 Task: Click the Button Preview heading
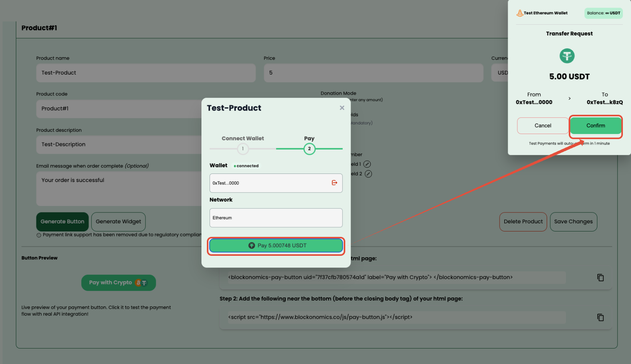click(39, 258)
